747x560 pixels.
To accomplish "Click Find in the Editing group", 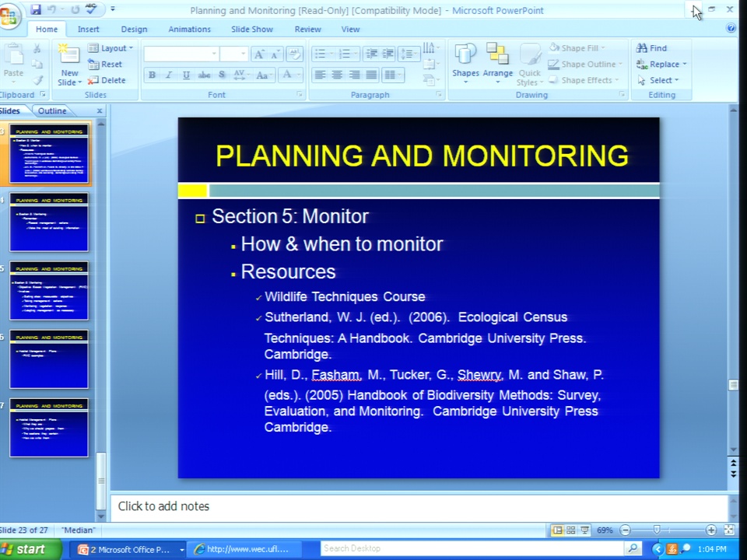I will pyautogui.click(x=651, y=48).
